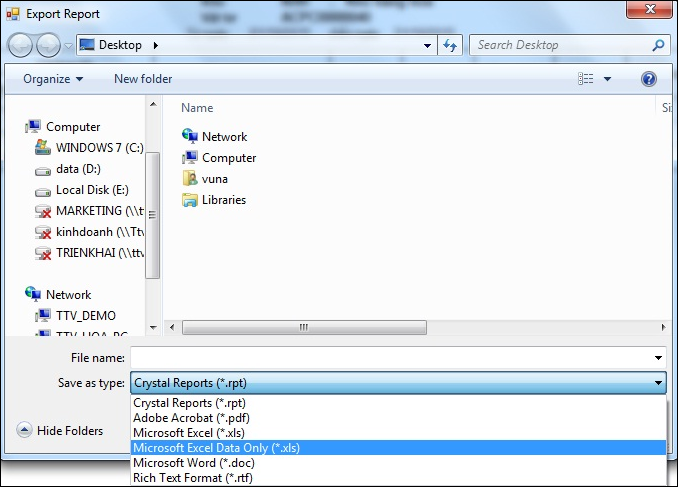Click the Local Disk (E:) drive icon
The width and height of the screenshot is (678, 487).
tap(43, 192)
